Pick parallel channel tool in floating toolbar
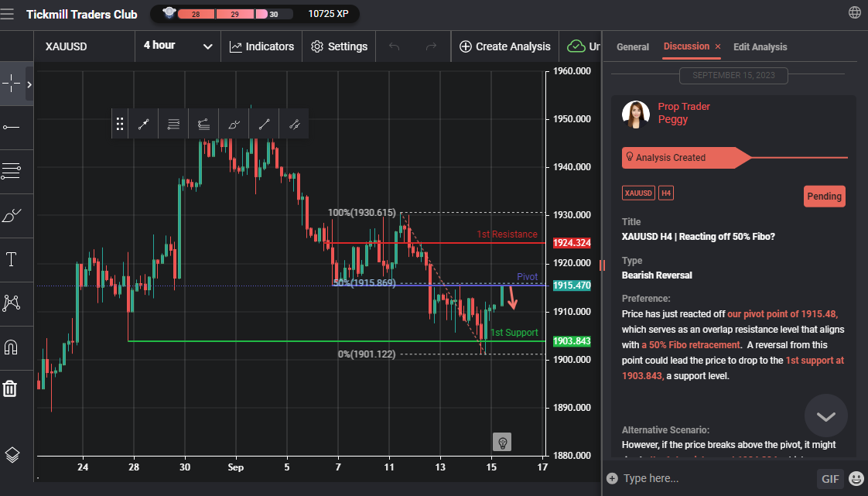Viewport: 868px width, 496px height. (x=294, y=124)
